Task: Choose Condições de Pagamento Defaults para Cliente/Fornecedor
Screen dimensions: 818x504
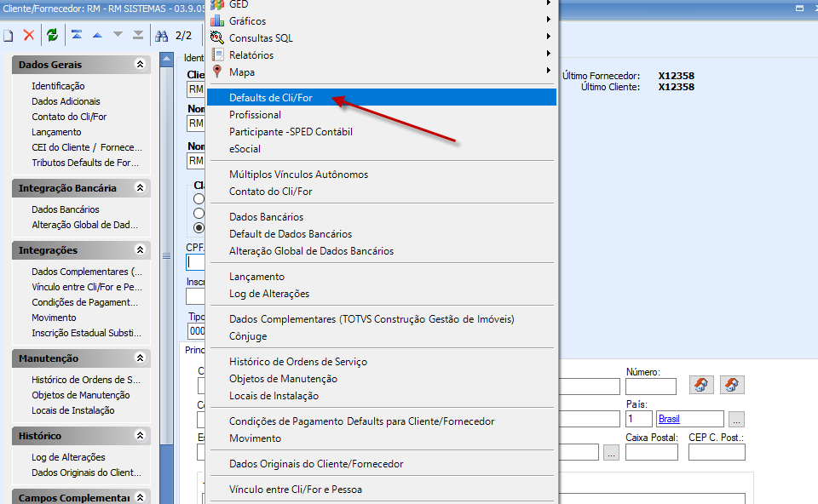Action: point(382,421)
